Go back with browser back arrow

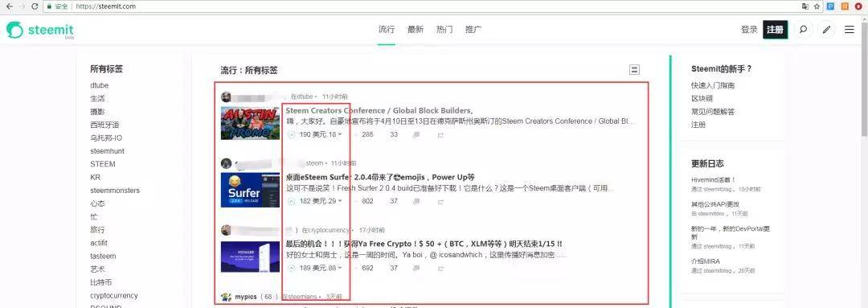coord(9,6)
